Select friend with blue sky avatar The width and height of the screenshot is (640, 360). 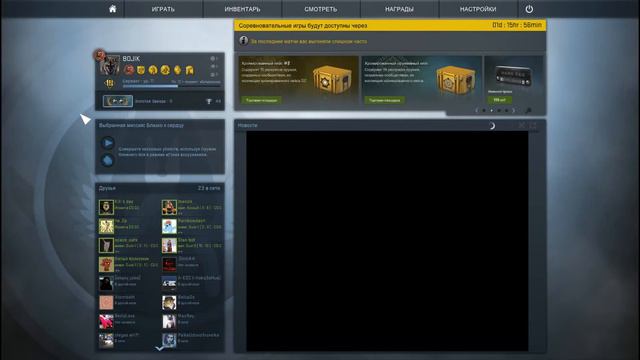click(169, 283)
